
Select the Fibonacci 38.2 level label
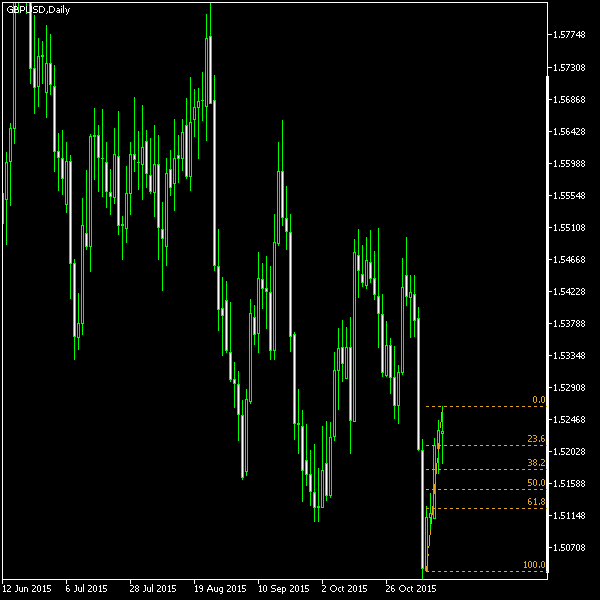click(536, 463)
